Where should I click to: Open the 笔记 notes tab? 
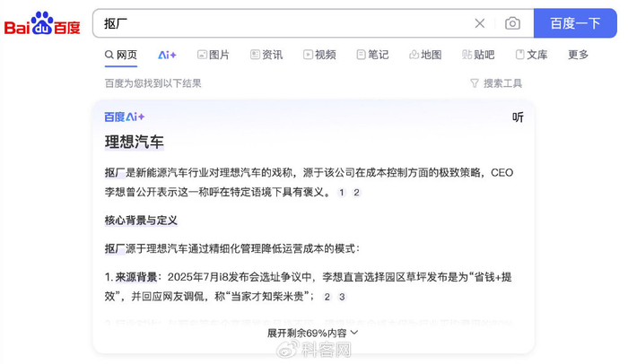[x=372, y=55]
